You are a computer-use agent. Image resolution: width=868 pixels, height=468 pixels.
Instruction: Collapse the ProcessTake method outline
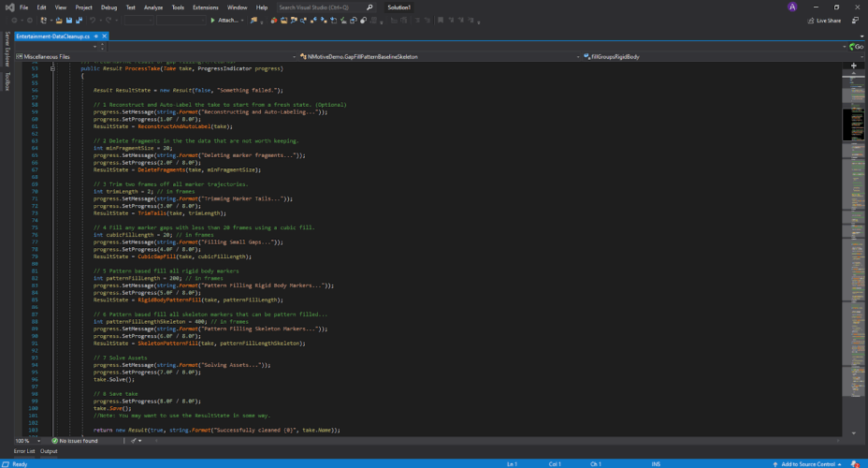click(x=52, y=68)
